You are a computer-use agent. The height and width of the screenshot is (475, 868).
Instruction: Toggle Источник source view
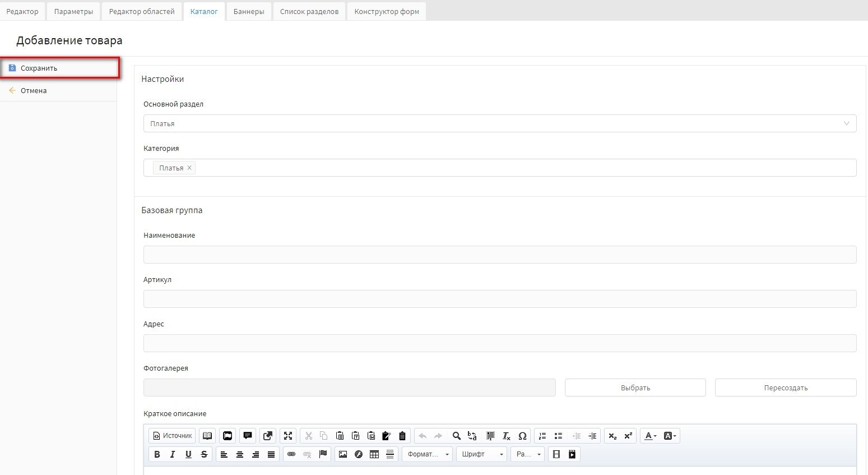(173, 436)
